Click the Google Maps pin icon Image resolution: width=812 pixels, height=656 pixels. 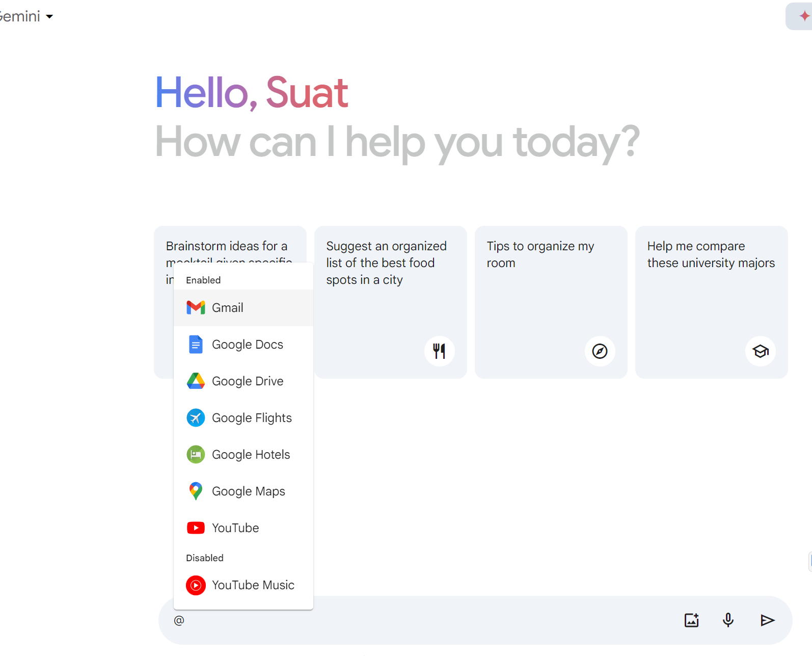(196, 491)
